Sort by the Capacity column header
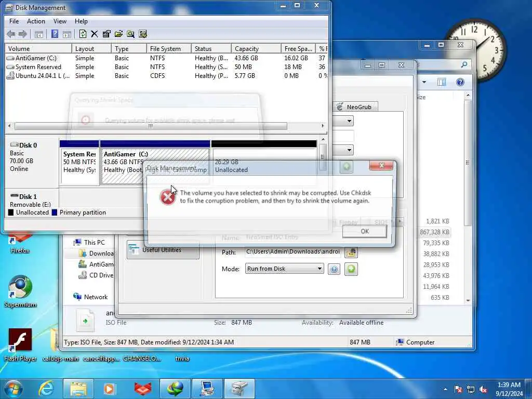 point(256,48)
